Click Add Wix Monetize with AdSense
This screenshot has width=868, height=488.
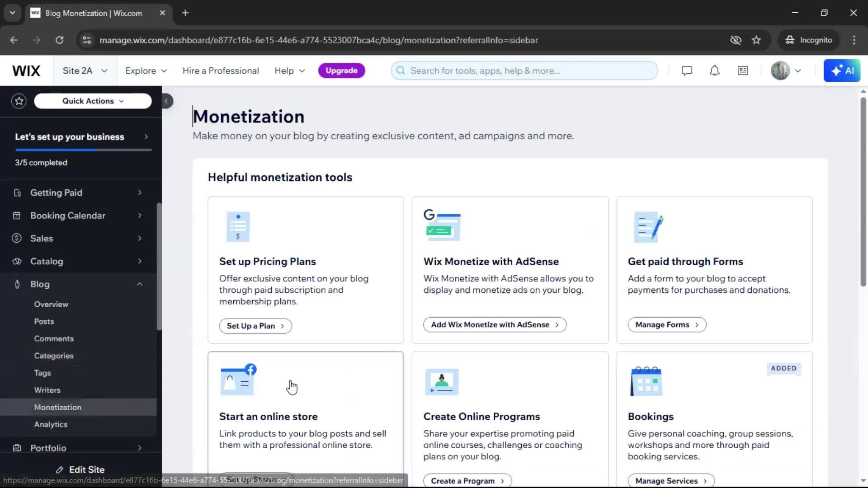495,324
